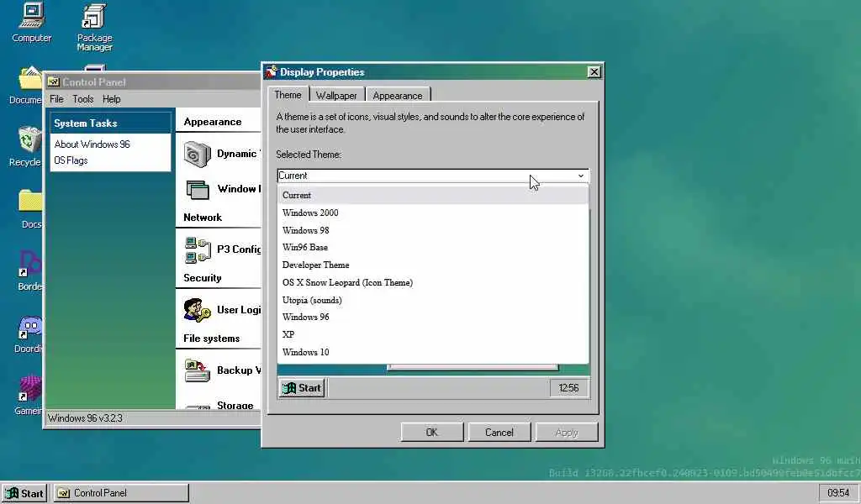The height and width of the screenshot is (504, 861).
Task: Select Current in the theme list
Action: (433, 195)
